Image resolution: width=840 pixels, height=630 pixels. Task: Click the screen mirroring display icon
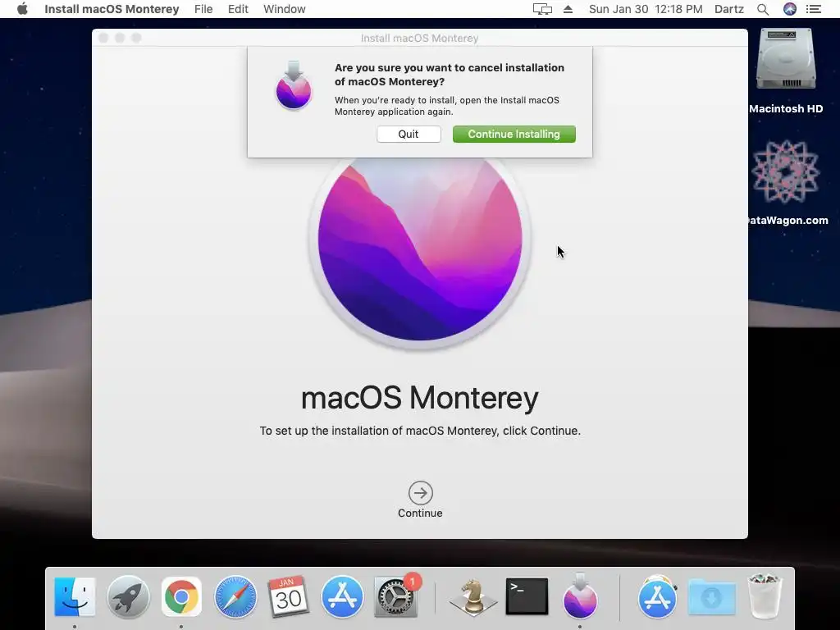tap(542, 9)
